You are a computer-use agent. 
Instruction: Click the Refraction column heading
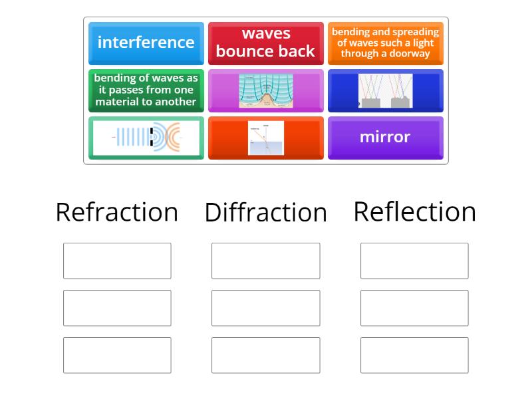(x=117, y=211)
